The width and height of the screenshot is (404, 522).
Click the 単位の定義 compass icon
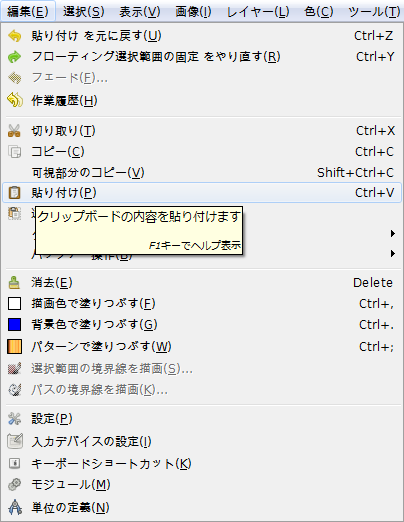[x=15, y=507]
